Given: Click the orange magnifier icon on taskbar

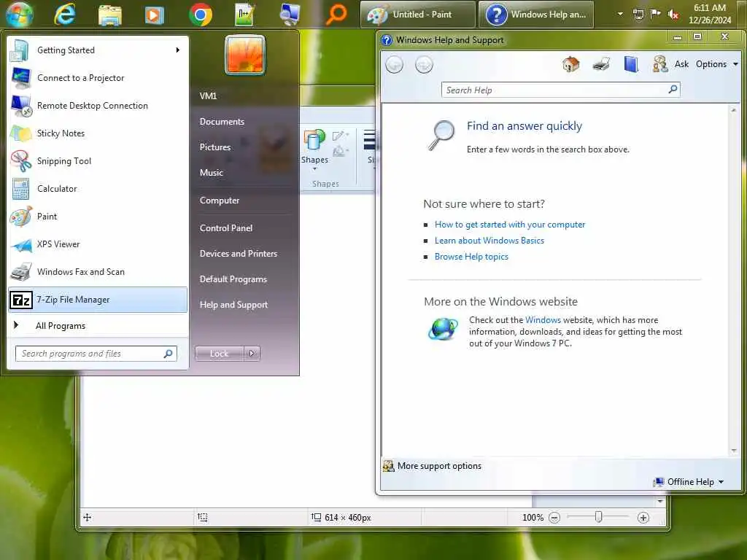Looking at the screenshot, I should [x=336, y=15].
